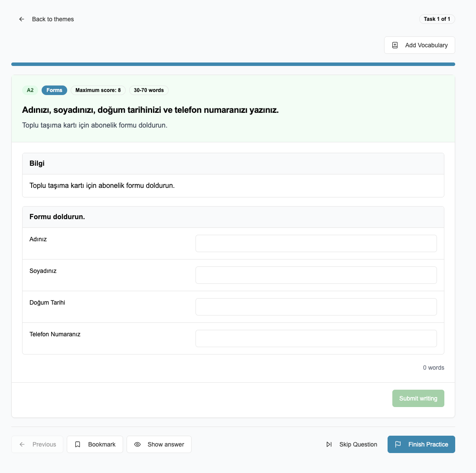The image size is (476, 473).
Task: Click the flag icon in Finish Practice
Action: point(398,444)
